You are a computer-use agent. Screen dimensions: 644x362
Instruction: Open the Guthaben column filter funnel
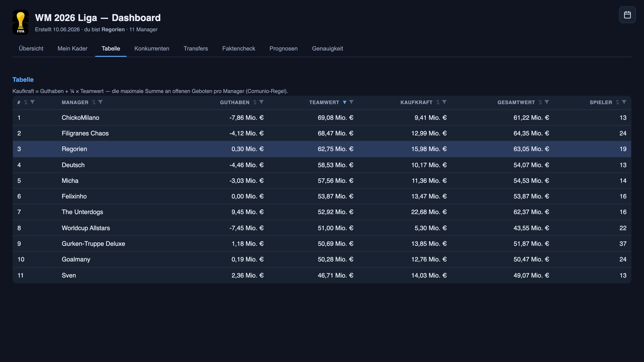coord(261,102)
